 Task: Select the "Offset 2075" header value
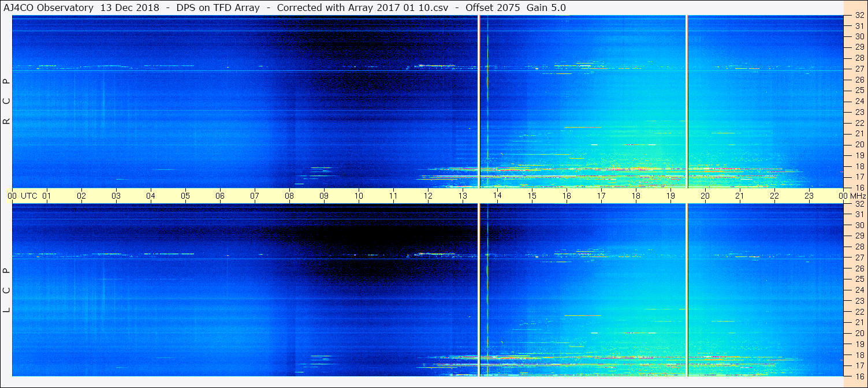[493, 8]
